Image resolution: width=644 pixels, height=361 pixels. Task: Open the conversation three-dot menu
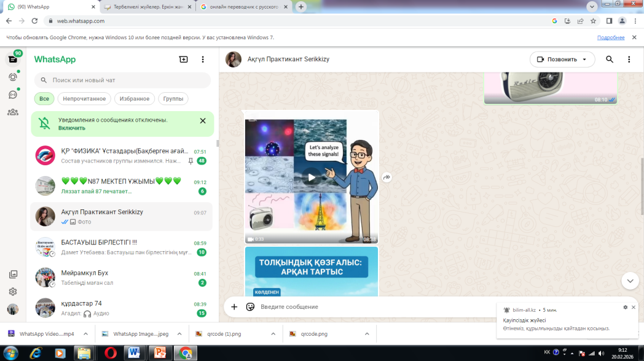click(x=629, y=60)
